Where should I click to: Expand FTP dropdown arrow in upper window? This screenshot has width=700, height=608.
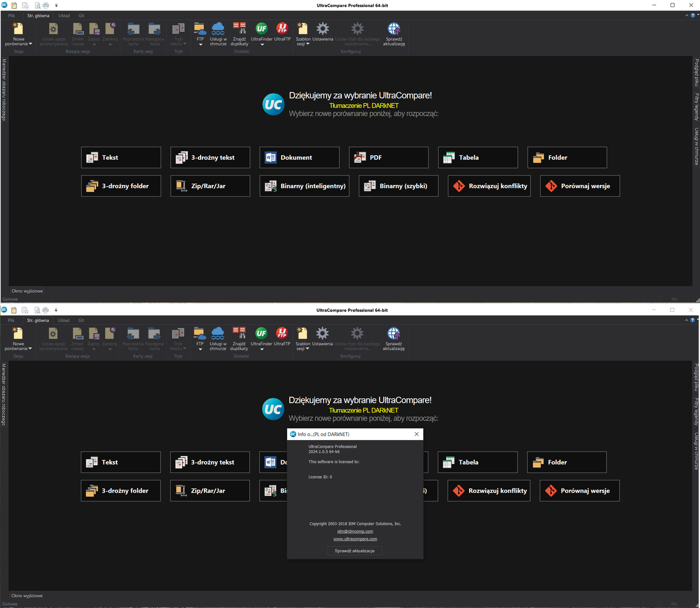click(200, 45)
